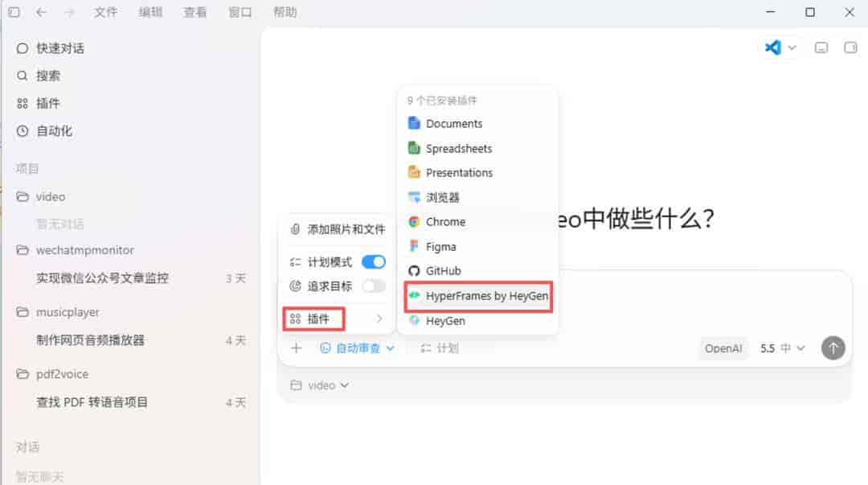Viewport: 868px width, 485px height.
Task: Toggle the right side panel icon
Action: pyautogui.click(x=850, y=47)
